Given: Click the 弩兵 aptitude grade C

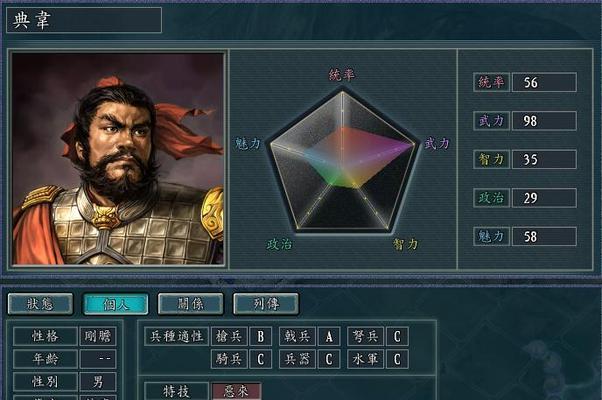Looking at the screenshot, I should pos(397,337).
